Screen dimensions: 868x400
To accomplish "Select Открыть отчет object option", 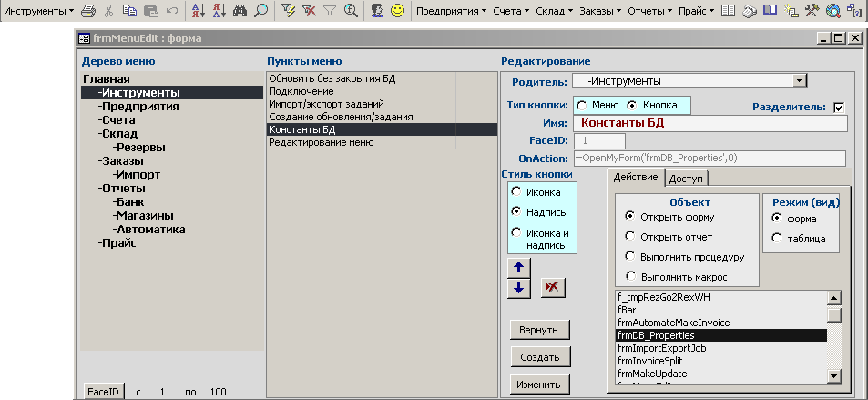I will 629,236.
